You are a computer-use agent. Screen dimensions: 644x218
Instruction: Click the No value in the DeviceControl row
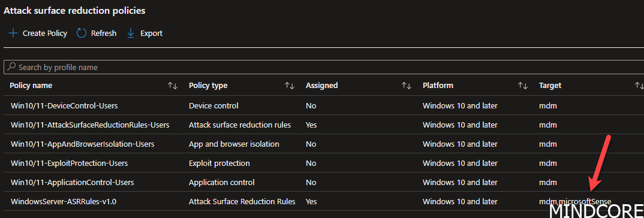pos(311,105)
